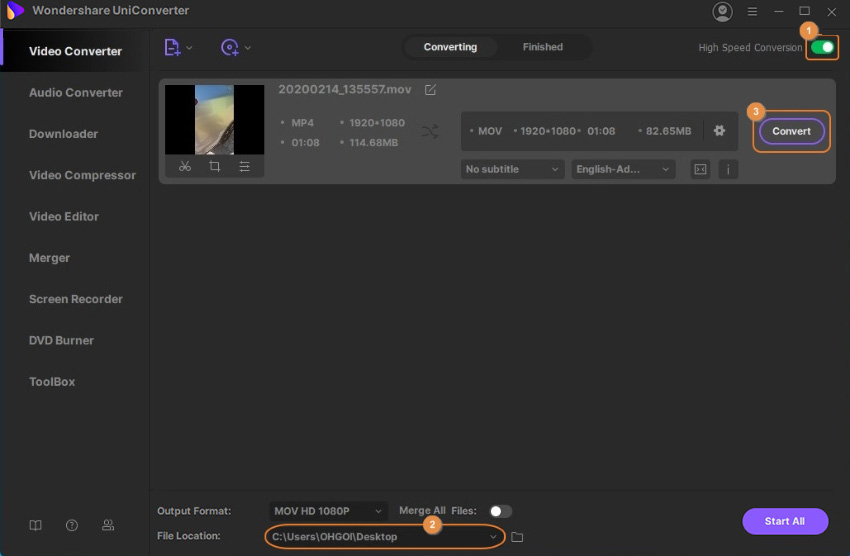The image size is (850, 556).
Task: Open output settings gear icon
Action: pos(719,131)
